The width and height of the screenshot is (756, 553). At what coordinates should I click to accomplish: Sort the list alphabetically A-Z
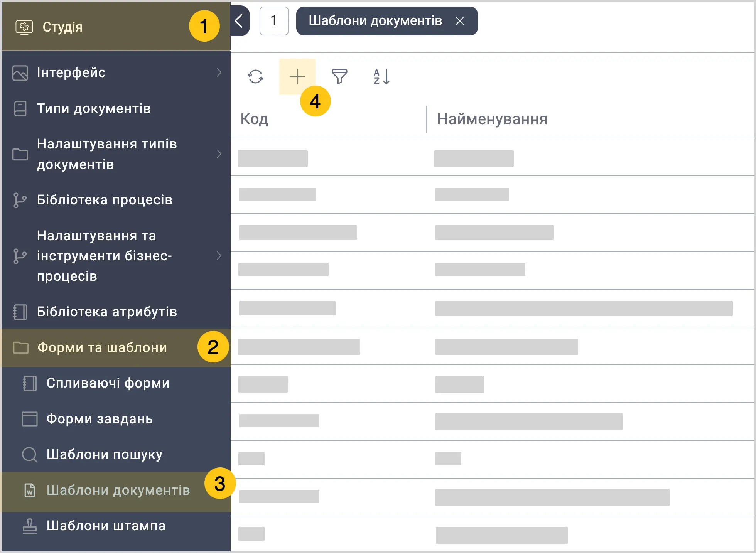pos(381,76)
